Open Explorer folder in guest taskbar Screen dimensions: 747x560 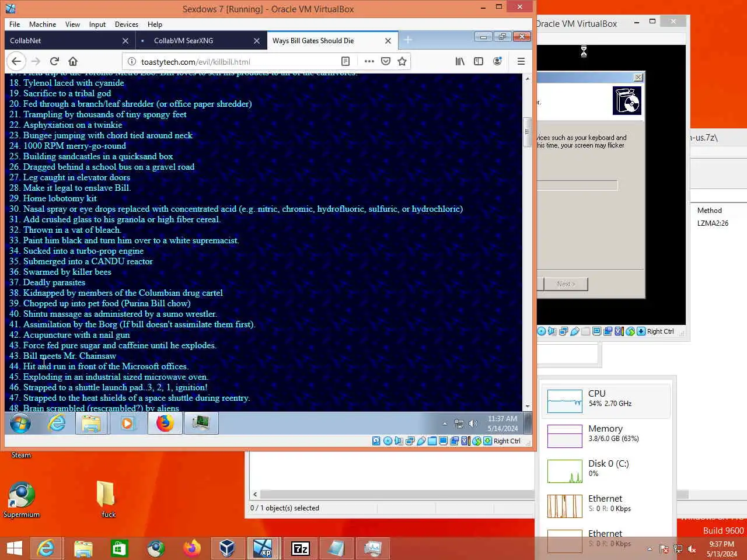(x=91, y=423)
